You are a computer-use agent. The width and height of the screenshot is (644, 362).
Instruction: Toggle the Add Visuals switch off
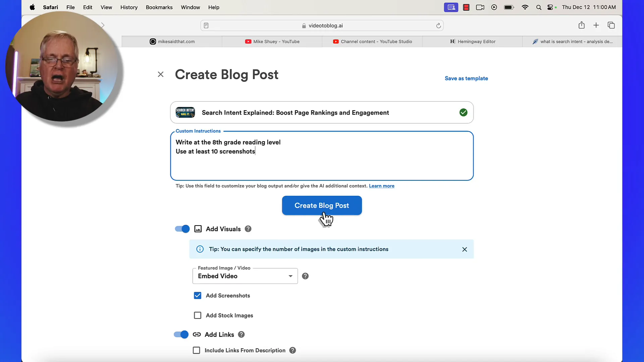pyautogui.click(x=182, y=229)
